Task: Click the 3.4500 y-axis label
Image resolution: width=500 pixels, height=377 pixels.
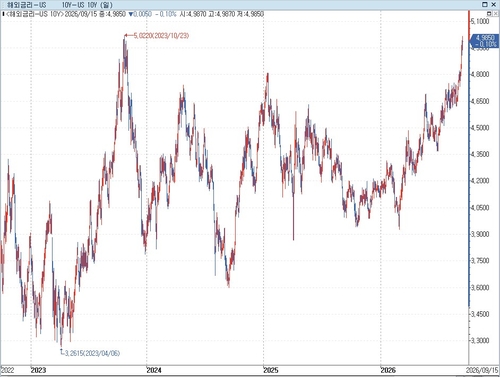Action: point(480,314)
